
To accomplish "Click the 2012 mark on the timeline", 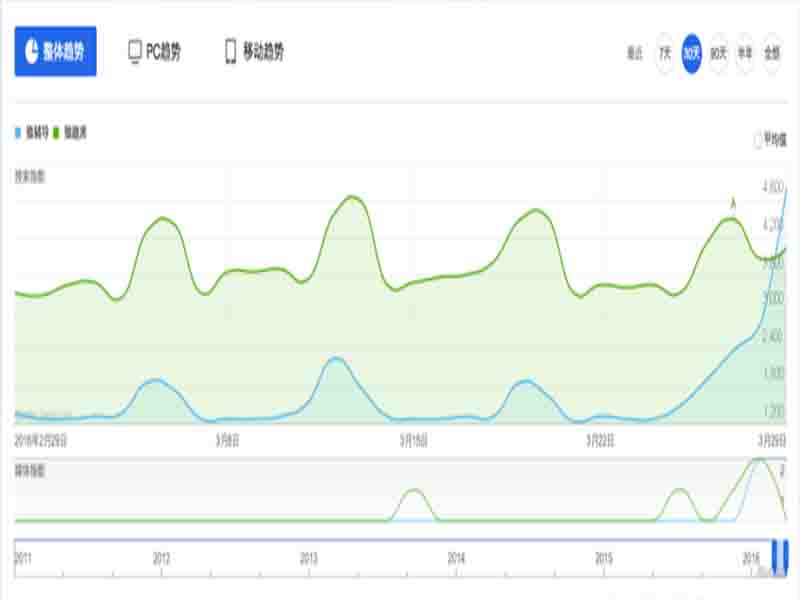I will coord(161,559).
